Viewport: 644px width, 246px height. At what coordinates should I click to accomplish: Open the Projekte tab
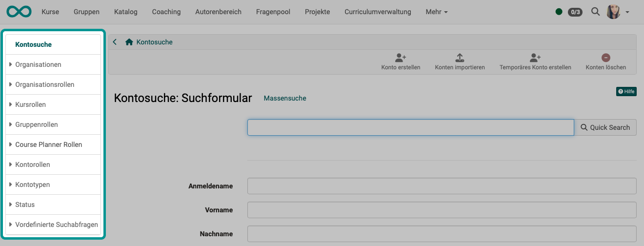[x=317, y=12]
